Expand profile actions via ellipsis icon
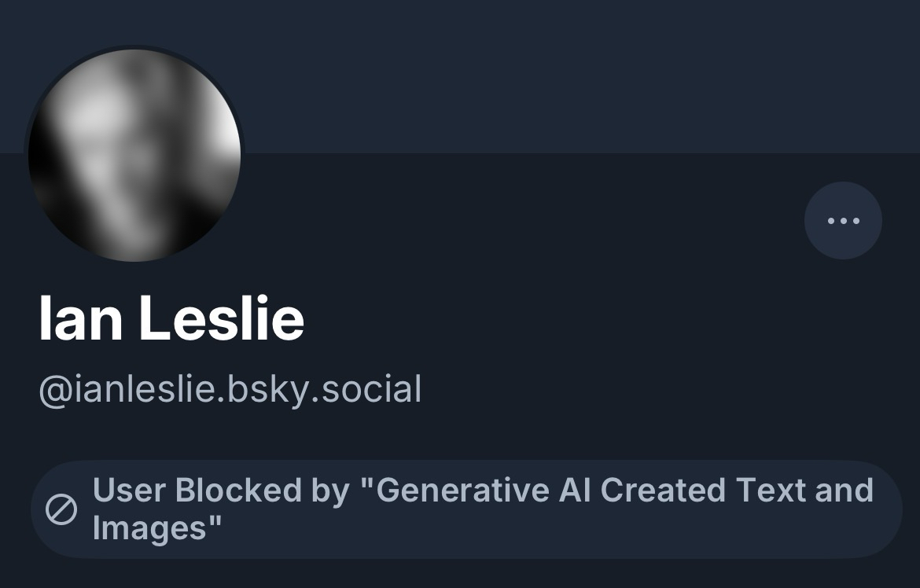The image size is (920, 588). click(843, 220)
